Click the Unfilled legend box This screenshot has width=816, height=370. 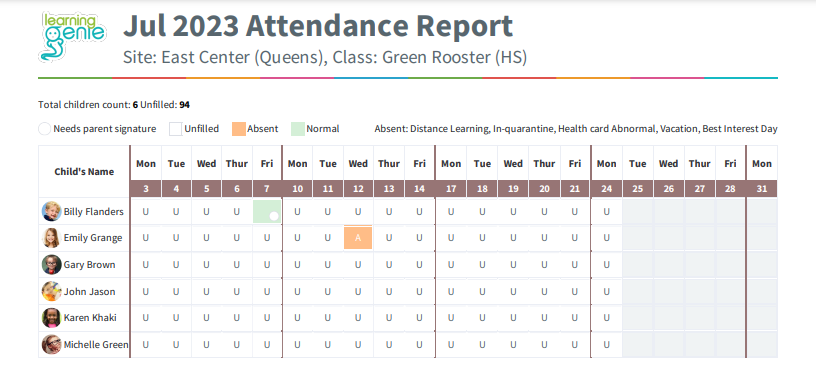tap(175, 129)
